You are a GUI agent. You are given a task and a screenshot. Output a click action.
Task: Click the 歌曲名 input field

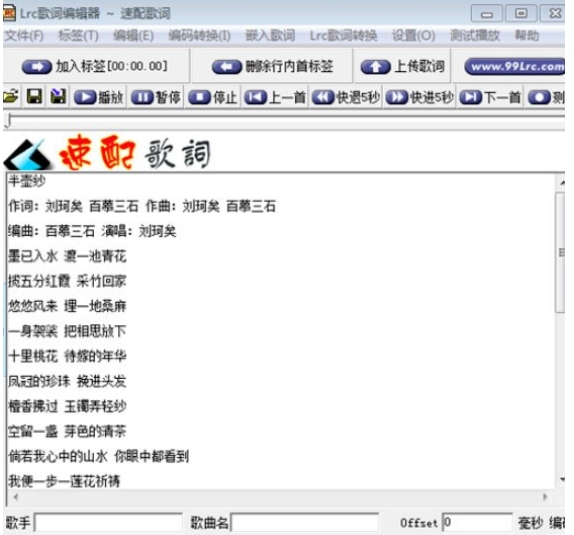tap(305, 523)
